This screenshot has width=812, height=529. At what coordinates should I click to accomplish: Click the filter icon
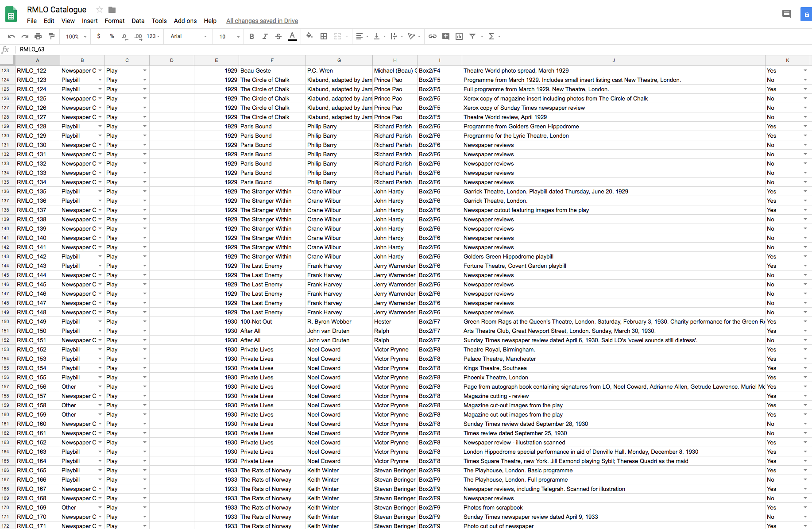472,36
